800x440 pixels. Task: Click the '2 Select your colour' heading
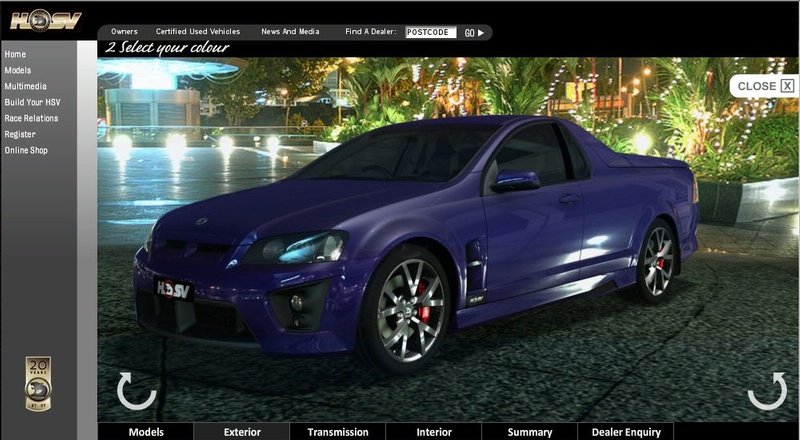coord(167,48)
